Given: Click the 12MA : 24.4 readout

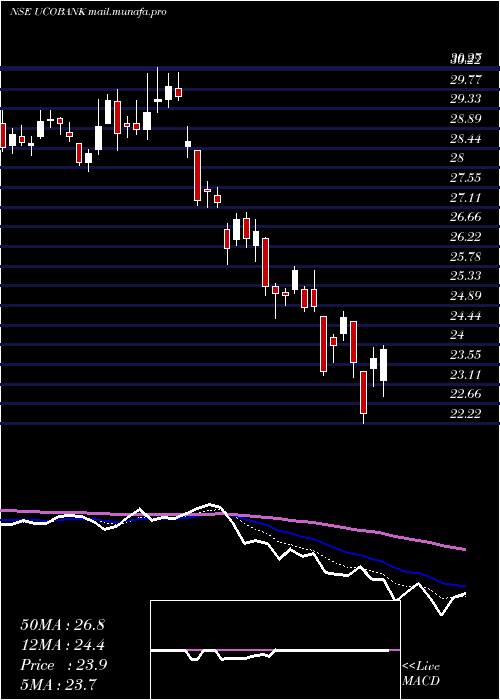Looking at the screenshot, I should click(62, 645).
